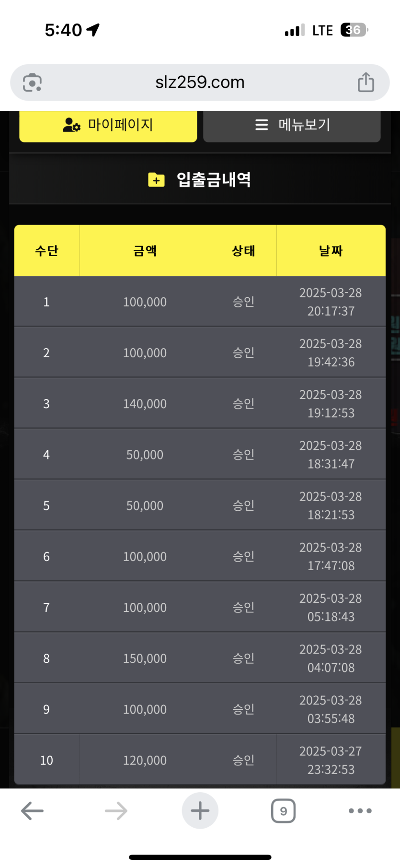Screen dimensions: 400x868
Task: Click the 상태 column header
Action: (243, 251)
